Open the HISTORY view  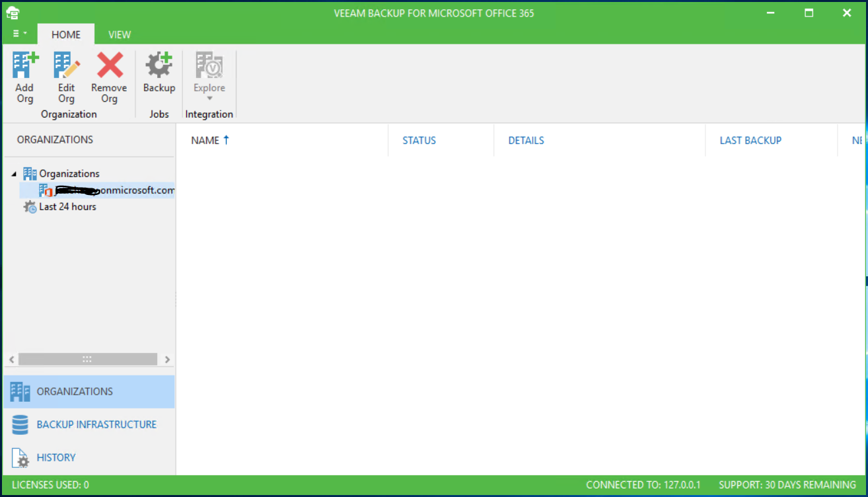coord(89,457)
